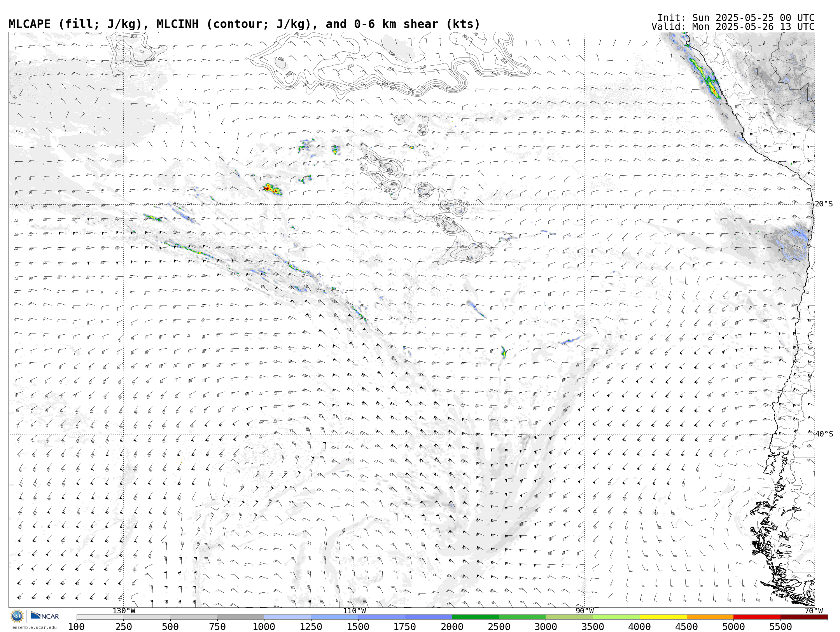Click the 5500 colorbar tick label

point(780,627)
